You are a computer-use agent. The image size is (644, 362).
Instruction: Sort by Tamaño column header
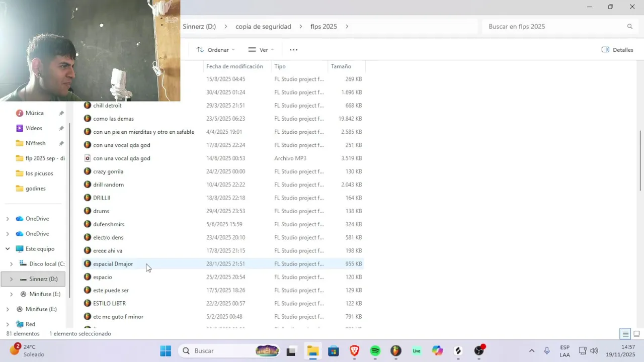[x=341, y=66]
